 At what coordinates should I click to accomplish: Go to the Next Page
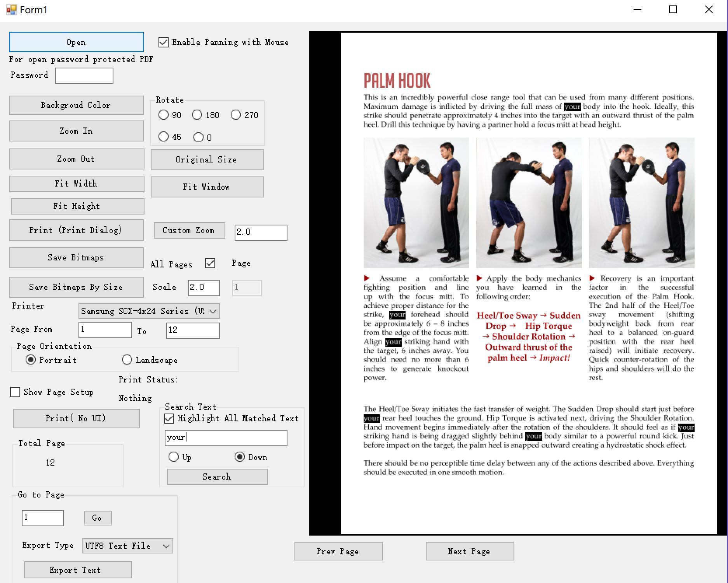[x=469, y=551]
